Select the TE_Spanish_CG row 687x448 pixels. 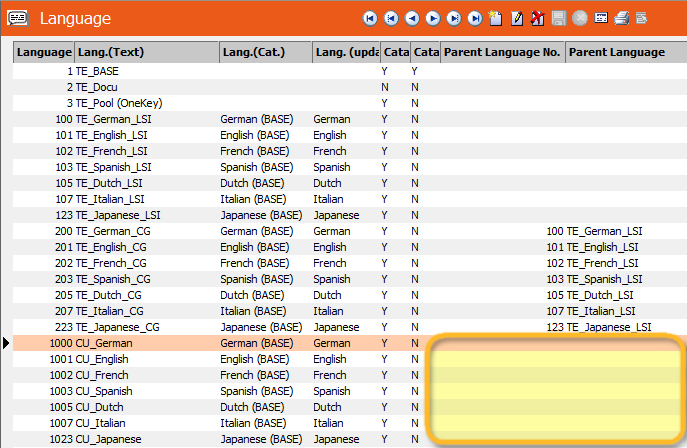coord(350,279)
